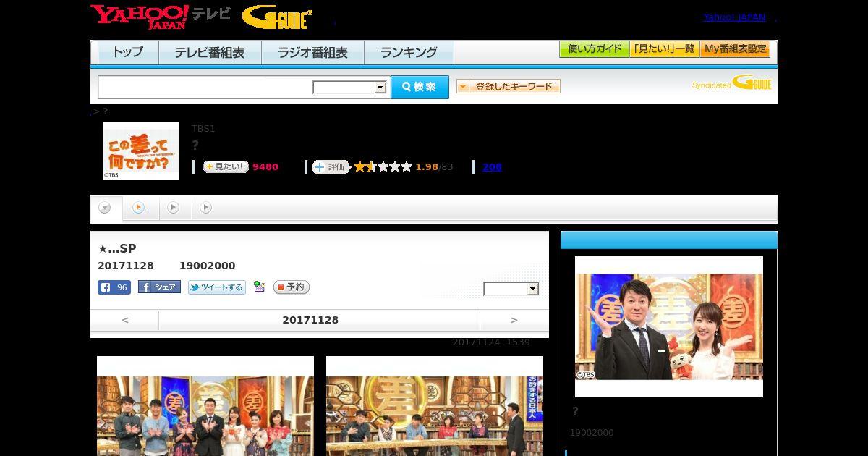Open the right studio panel photo
Image resolution: width=868 pixels, height=456 pixels.
point(435,406)
